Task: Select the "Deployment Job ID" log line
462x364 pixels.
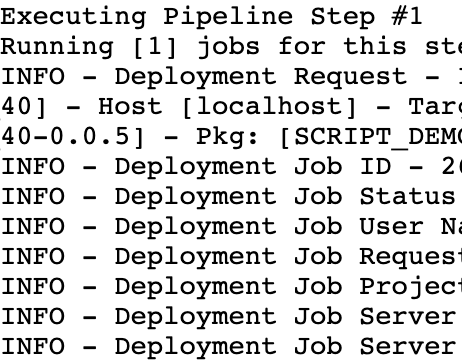Action: point(231,167)
